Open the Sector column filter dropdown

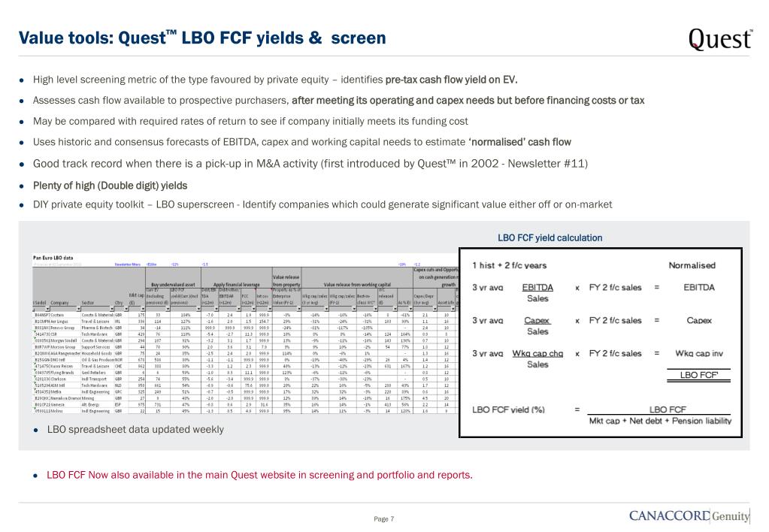point(112,309)
